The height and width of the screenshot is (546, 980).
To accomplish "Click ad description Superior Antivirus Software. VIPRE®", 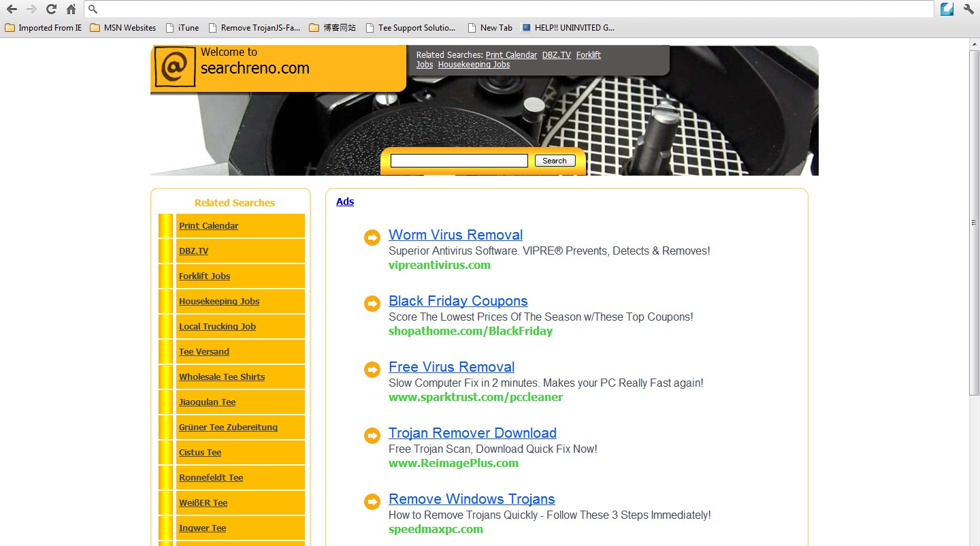I will click(549, 251).
